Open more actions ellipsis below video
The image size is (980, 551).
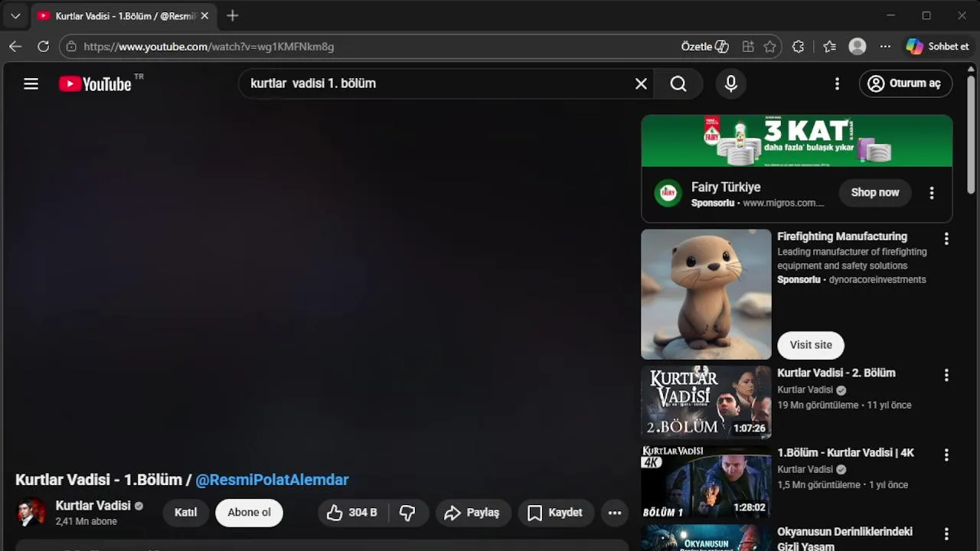(615, 513)
